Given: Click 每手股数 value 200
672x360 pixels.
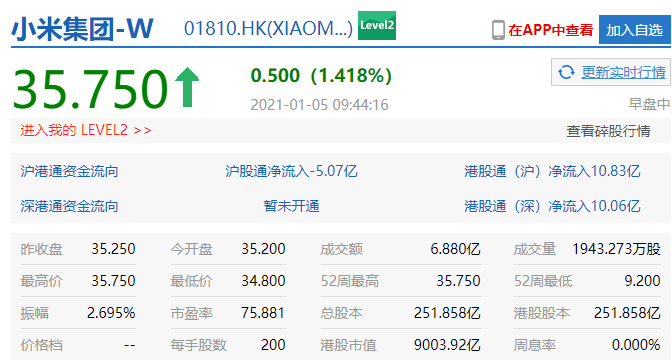Looking at the screenshot, I should [x=273, y=345].
